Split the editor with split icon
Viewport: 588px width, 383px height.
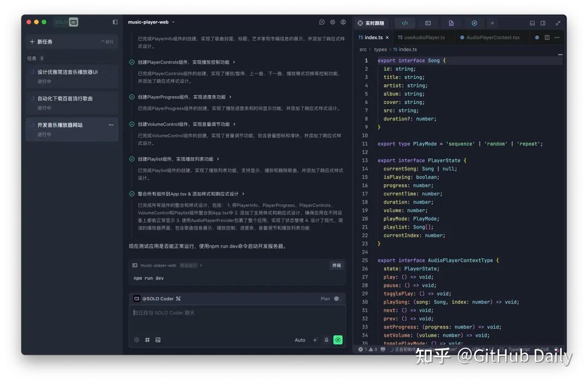(547, 38)
